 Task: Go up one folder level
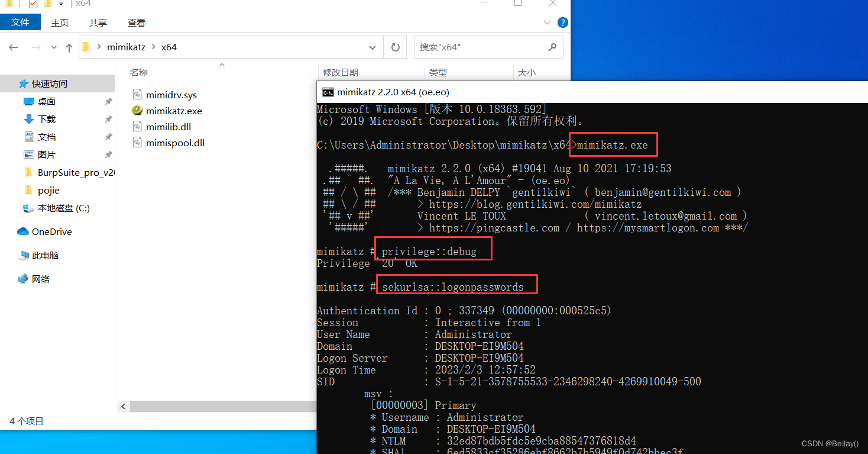coord(69,47)
